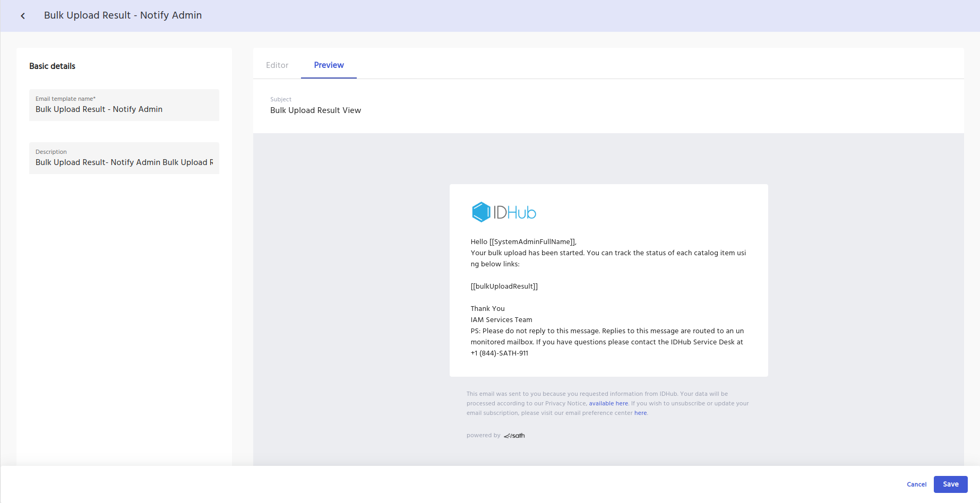
Task: Click the sath logo in footer
Action: pyautogui.click(x=514, y=436)
